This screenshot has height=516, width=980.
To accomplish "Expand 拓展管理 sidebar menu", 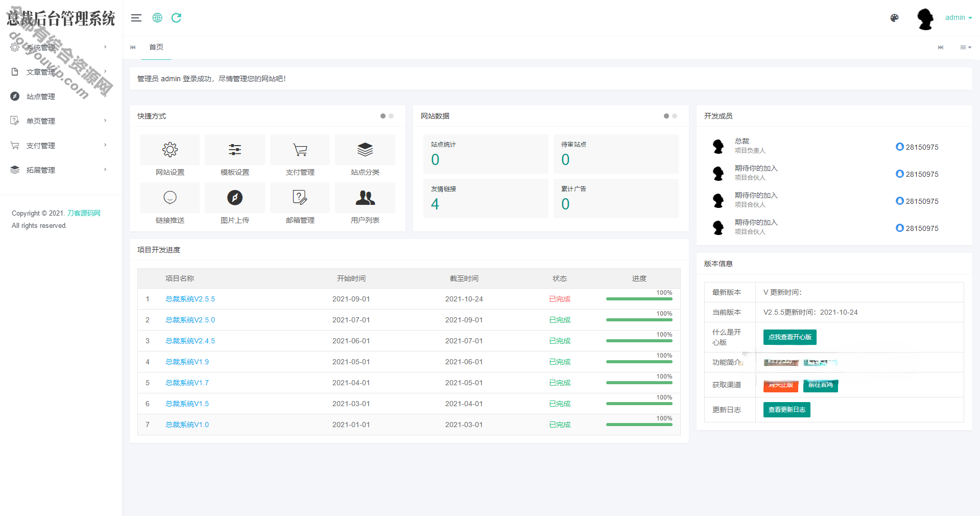I will coord(61,170).
